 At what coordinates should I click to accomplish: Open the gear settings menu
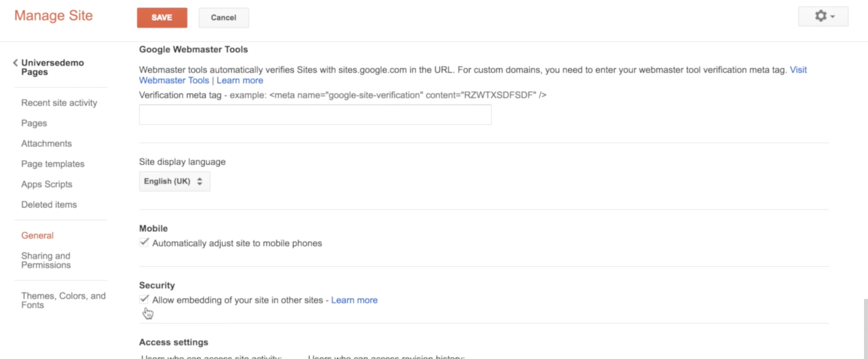pyautogui.click(x=821, y=16)
